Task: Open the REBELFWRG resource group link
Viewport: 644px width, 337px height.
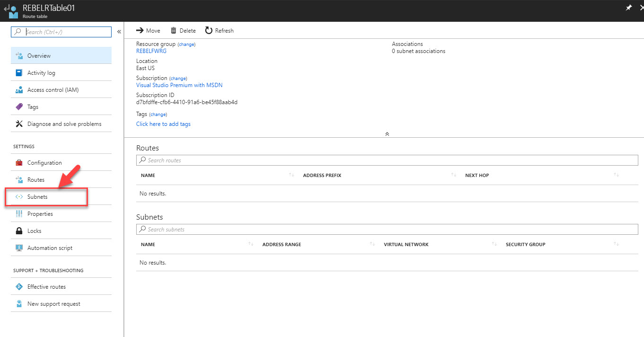Action: coord(151,51)
